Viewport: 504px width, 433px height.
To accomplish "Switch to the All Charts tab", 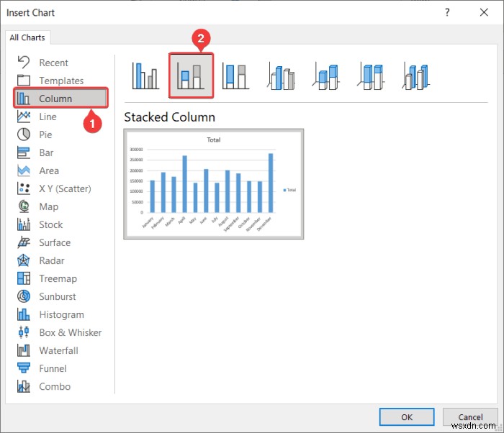I will 27,37.
